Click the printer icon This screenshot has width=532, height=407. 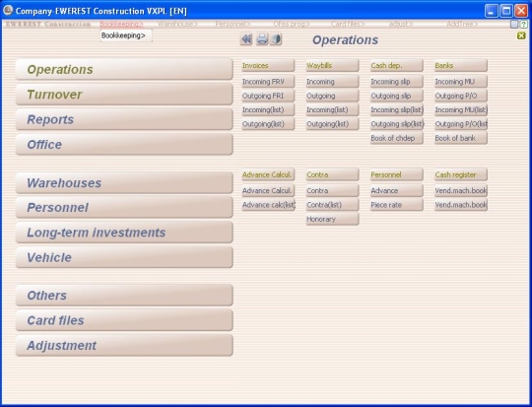click(262, 39)
